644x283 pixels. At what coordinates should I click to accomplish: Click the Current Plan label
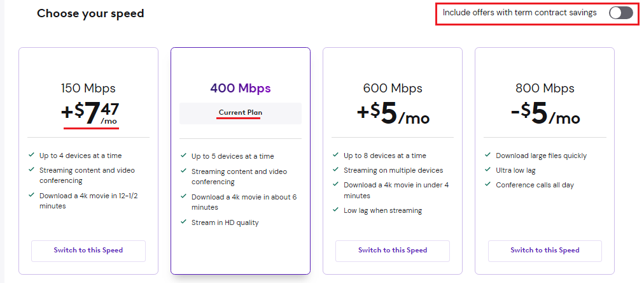(x=241, y=113)
